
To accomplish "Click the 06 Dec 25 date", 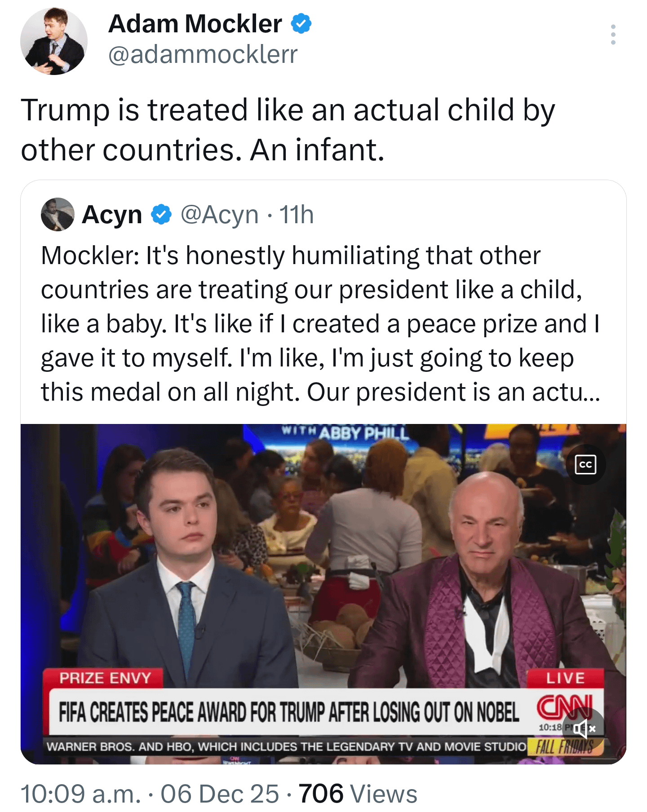I will pos(220,794).
